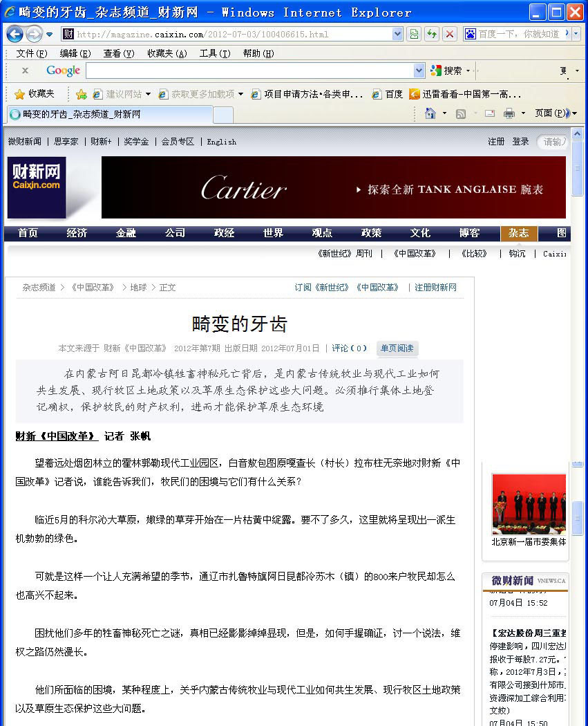Screen dimensions: 588x726
Task: Focus the site search box 请输入
Action: (552, 142)
